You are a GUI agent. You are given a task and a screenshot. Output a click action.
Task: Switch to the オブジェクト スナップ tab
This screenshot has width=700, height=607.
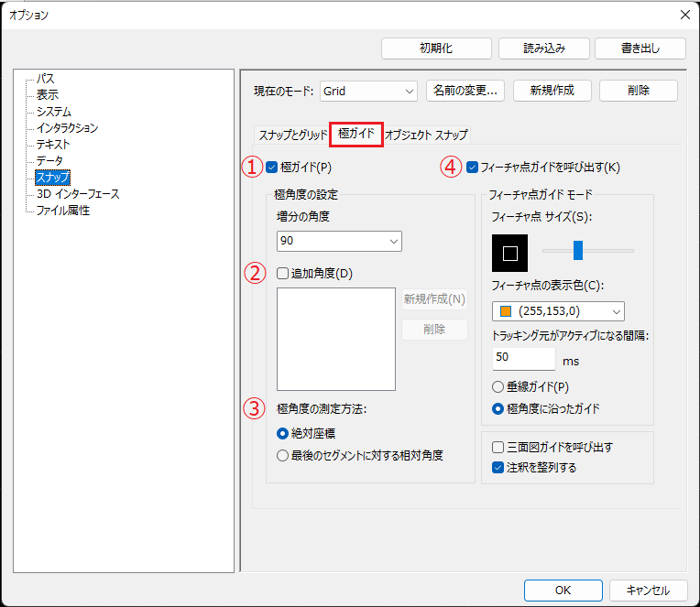click(x=426, y=135)
